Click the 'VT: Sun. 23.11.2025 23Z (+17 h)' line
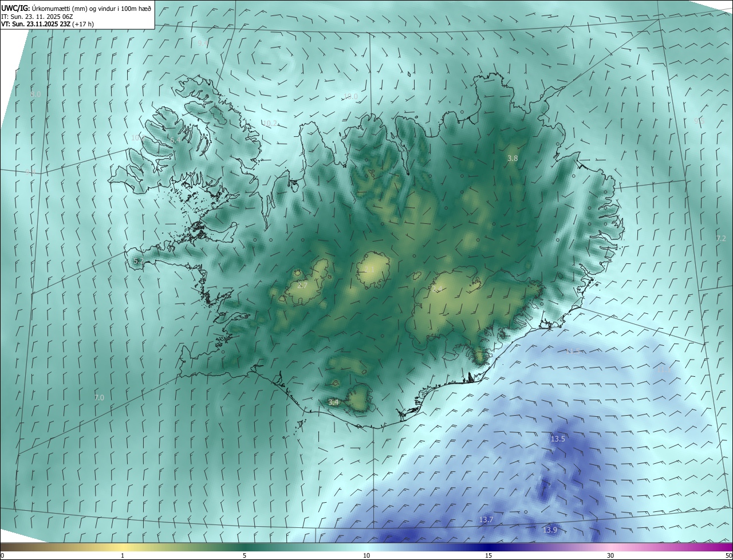This screenshot has width=733, height=560. tap(48, 24)
